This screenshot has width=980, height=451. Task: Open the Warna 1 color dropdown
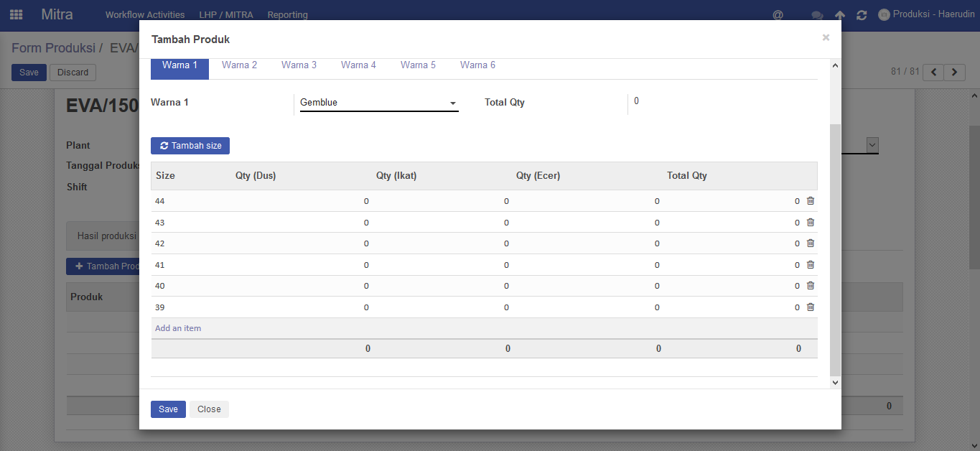(x=378, y=103)
